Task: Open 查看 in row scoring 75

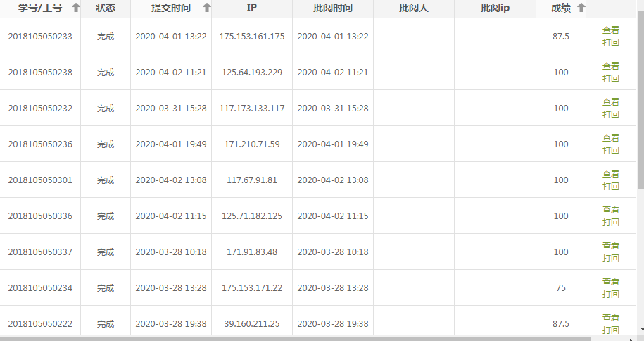Action: 610,282
